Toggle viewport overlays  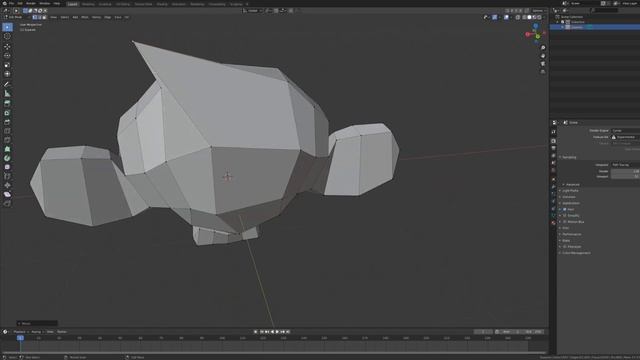(506, 17)
